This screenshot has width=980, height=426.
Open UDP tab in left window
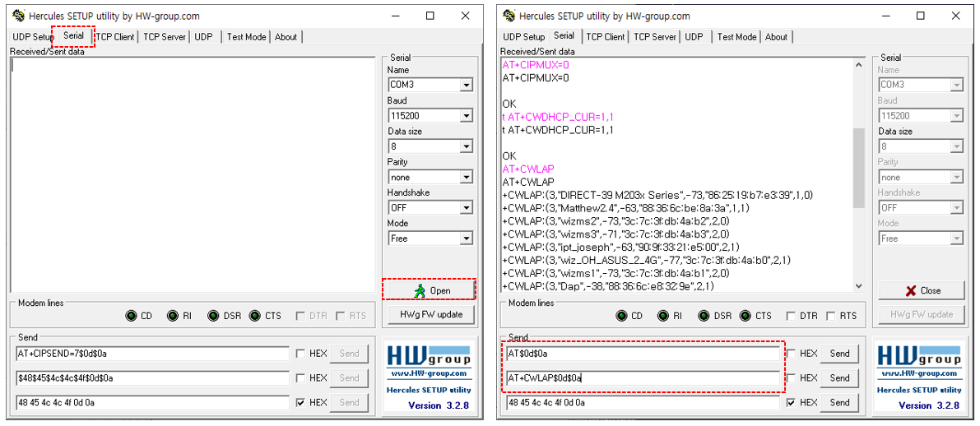click(203, 37)
